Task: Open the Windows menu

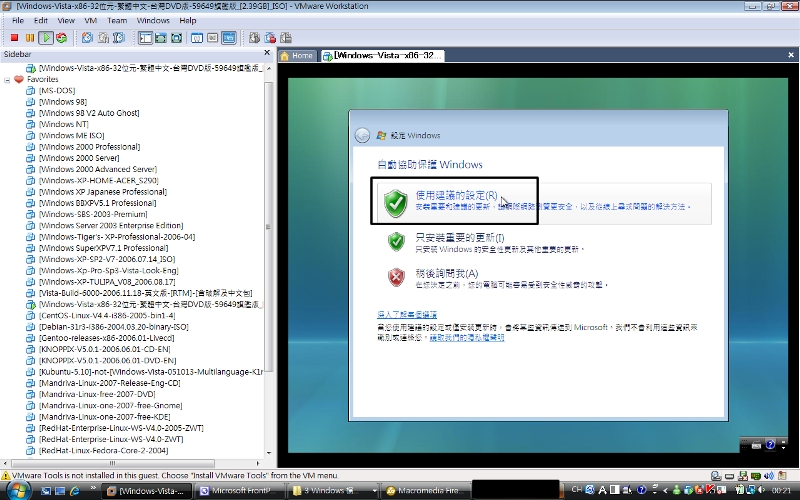Action: click(x=153, y=20)
